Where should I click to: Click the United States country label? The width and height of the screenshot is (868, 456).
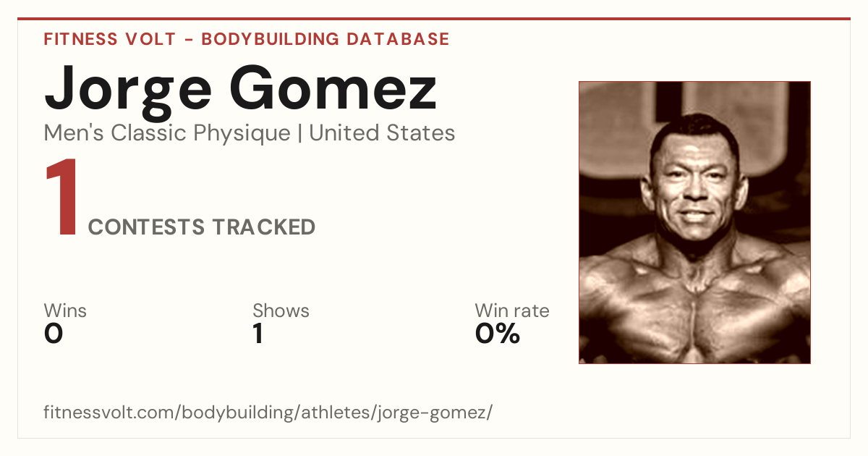tap(382, 133)
